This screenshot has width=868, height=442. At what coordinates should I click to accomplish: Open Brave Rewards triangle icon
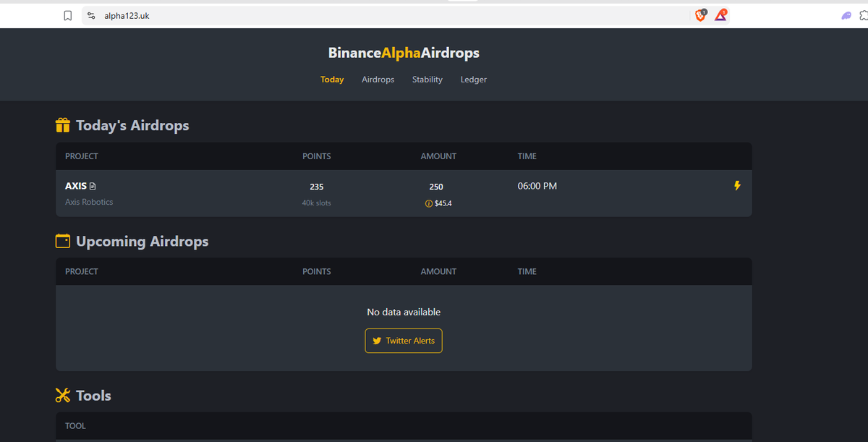pyautogui.click(x=721, y=15)
